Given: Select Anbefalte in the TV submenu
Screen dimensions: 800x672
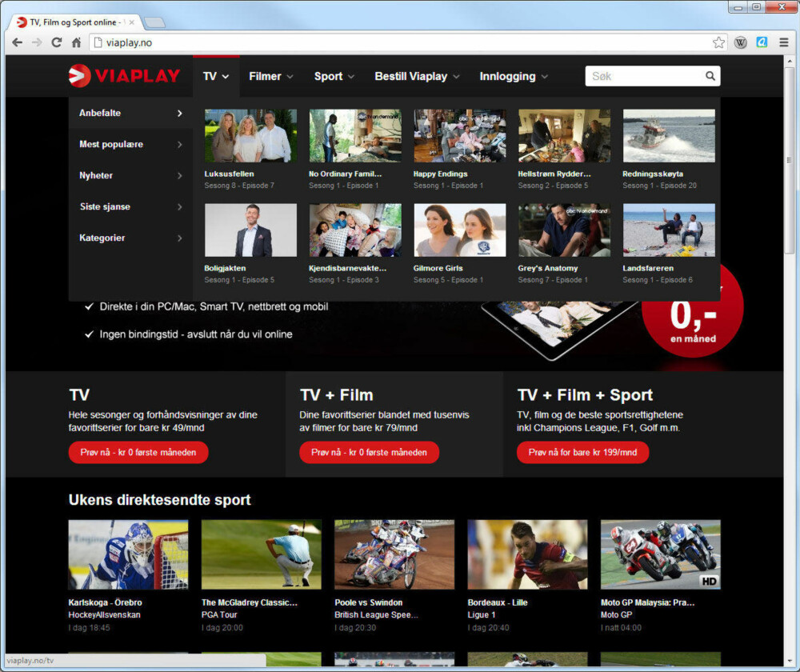Looking at the screenshot, I should tap(130, 113).
